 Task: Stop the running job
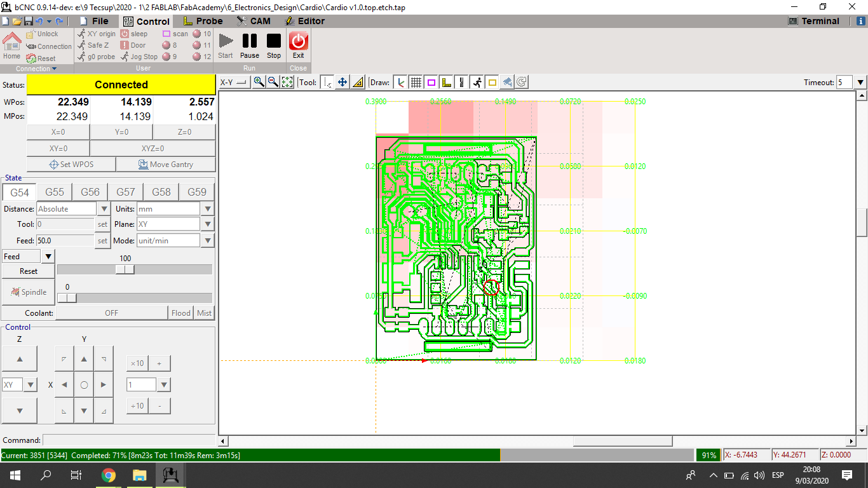pos(274,46)
